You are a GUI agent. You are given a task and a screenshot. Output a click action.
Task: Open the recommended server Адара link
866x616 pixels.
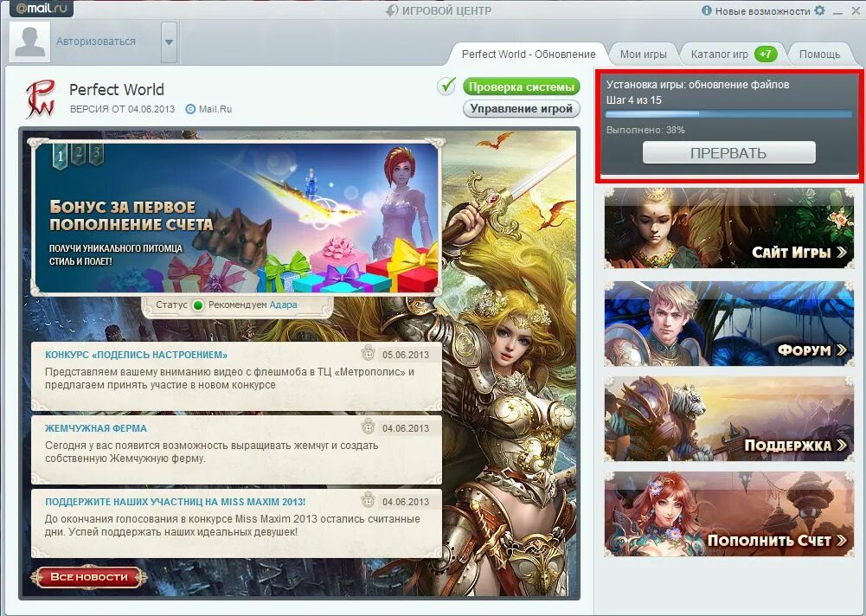click(x=283, y=305)
